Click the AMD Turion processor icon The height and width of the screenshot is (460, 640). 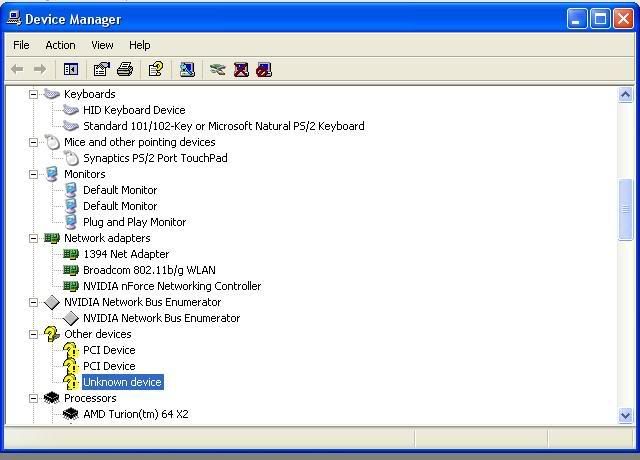tap(71, 414)
